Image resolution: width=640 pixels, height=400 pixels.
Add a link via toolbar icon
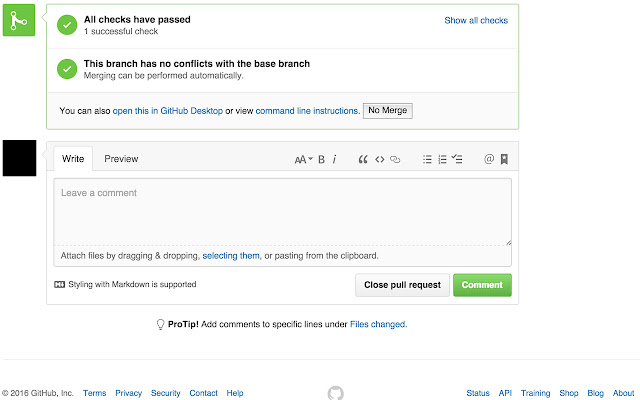click(395, 159)
